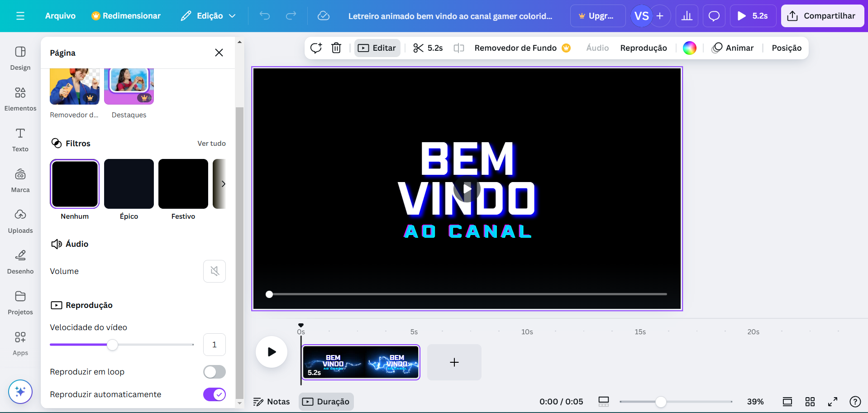Open the Redimensionar menu

point(126,15)
